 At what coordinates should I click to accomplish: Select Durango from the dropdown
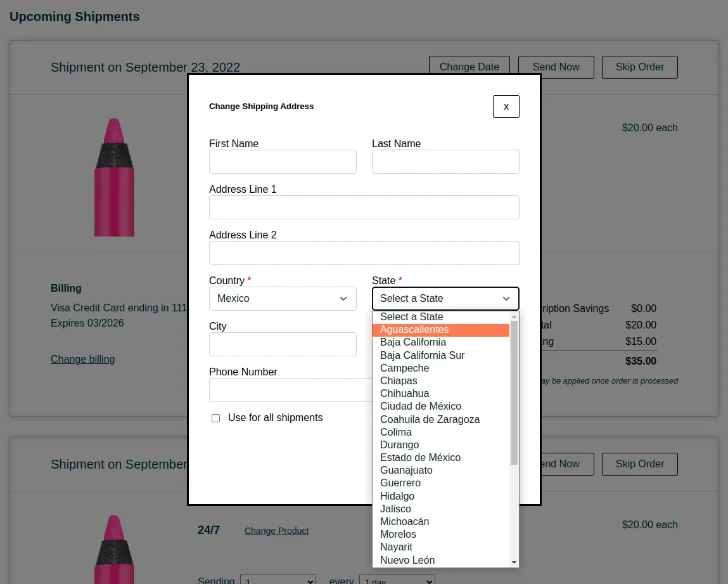(x=440, y=445)
